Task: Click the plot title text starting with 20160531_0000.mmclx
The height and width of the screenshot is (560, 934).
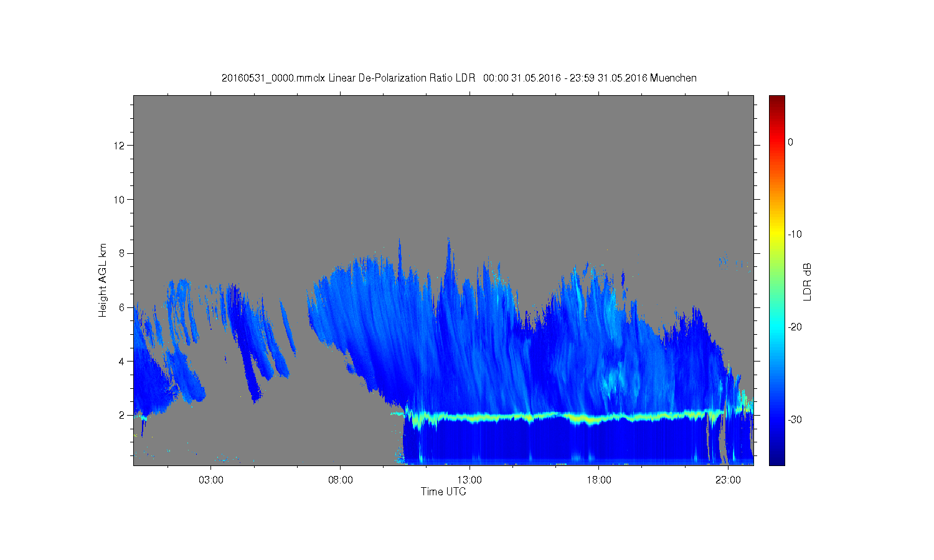Action: tap(459, 78)
